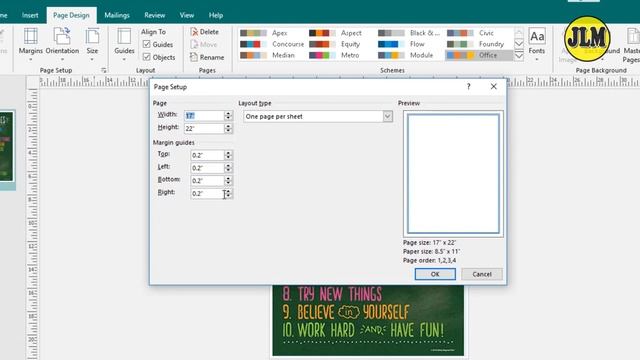
Task: Click the help question mark in dialog
Action: point(469,87)
